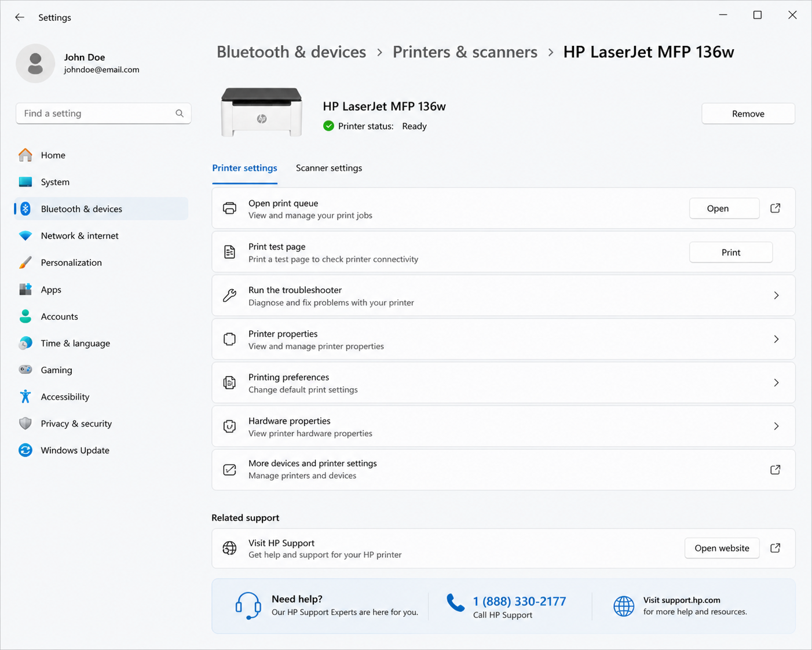Click the Print test page button
This screenshot has height=650, width=812.
pyautogui.click(x=731, y=252)
